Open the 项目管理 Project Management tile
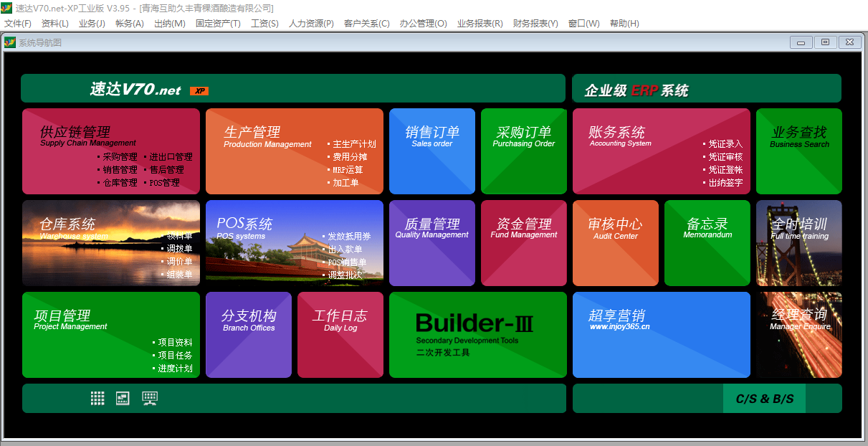This screenshot has height=446, width=868. click(111, 335)
